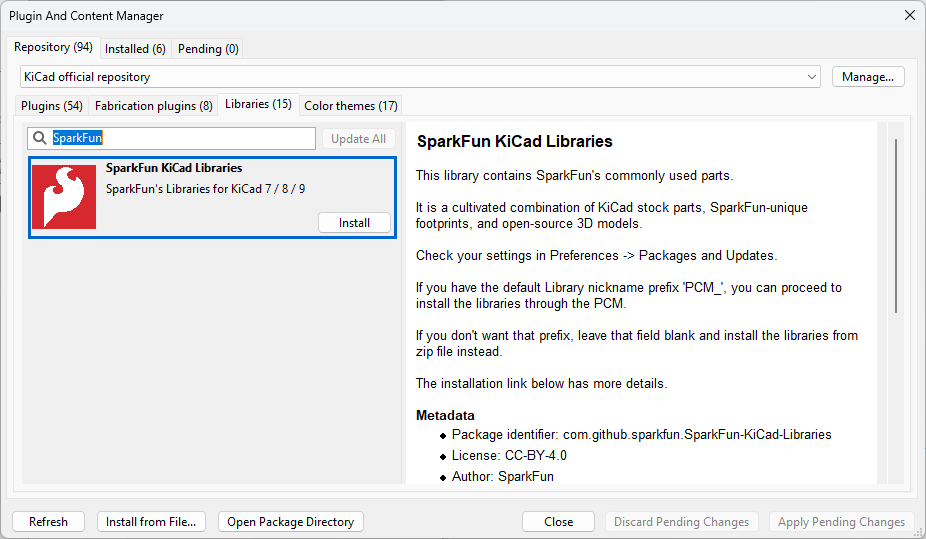
Task: Select the SparkFun KiCad Libraries list entry title
Action: [x=174, y=168]
